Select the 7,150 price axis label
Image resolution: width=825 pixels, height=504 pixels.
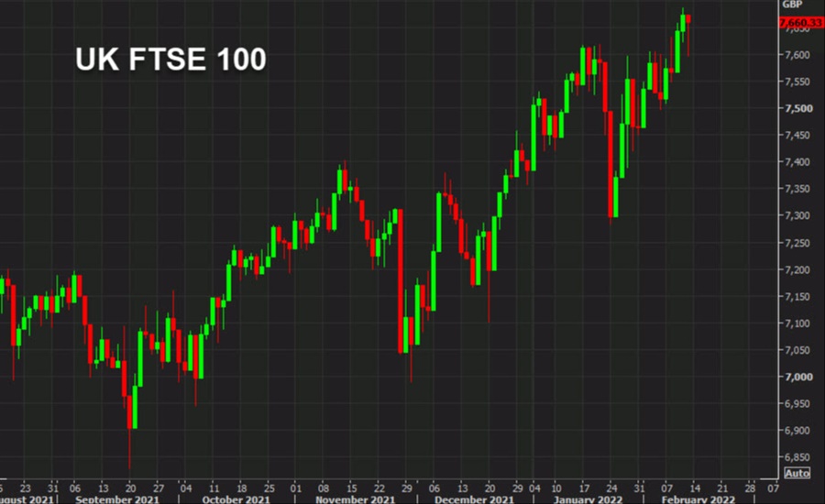click(x=797, y=297)
